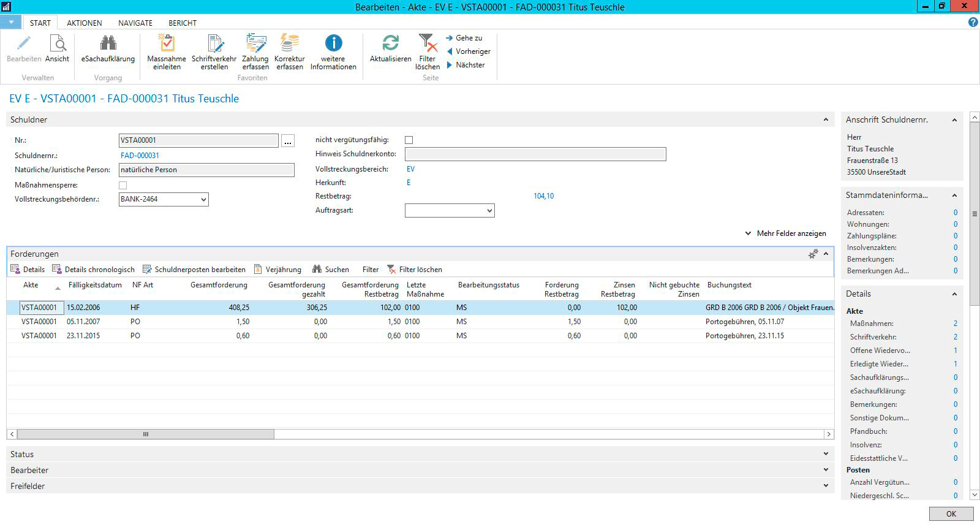This screenshot has width=980, height=527.
Task: Open the Ansicht view icon
Action: tap(57, 44)
